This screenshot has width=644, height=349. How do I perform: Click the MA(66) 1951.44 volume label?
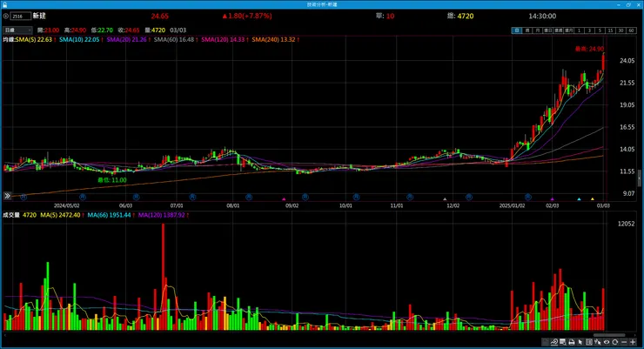pos(111,215)
